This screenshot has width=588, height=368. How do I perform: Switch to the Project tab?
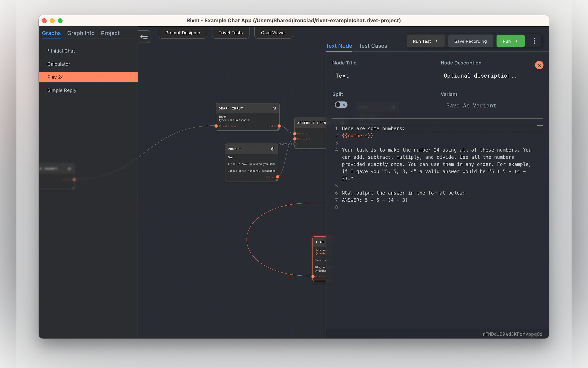110,33
